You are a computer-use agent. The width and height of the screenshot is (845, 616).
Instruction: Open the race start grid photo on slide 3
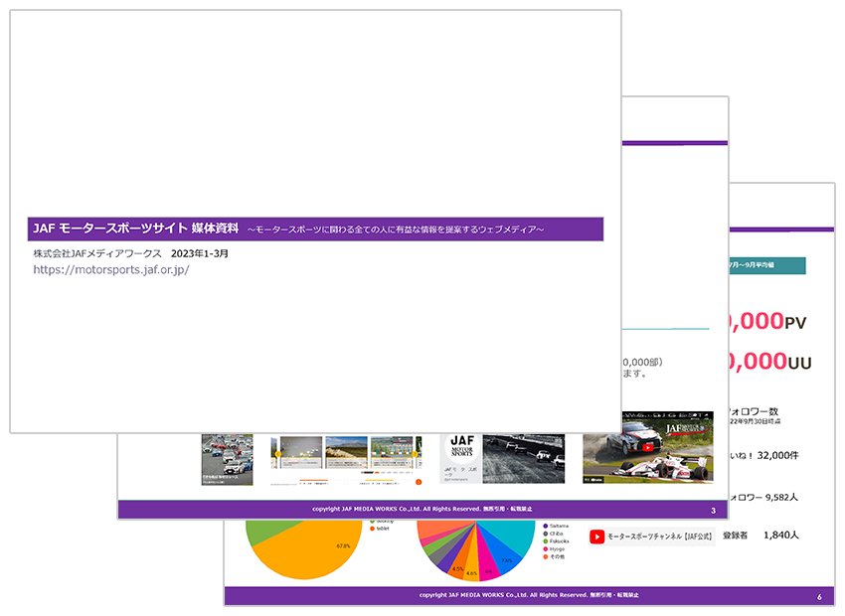(x=227, y=459)
